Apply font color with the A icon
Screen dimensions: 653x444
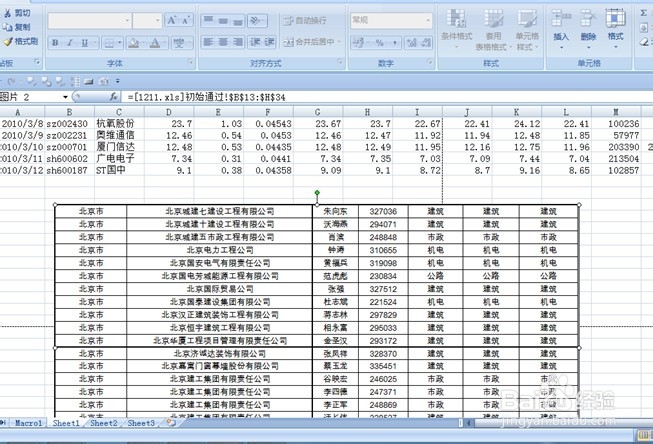155,43
